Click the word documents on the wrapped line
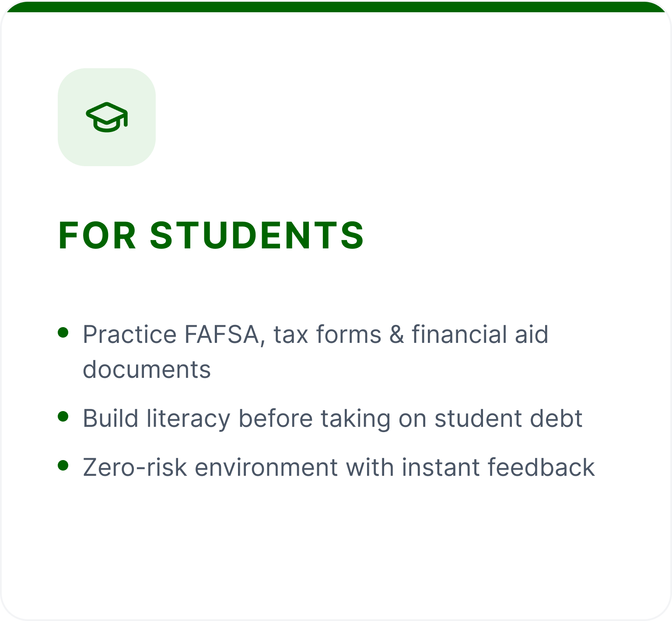This screenshot has height=621, width=672. 147,370
